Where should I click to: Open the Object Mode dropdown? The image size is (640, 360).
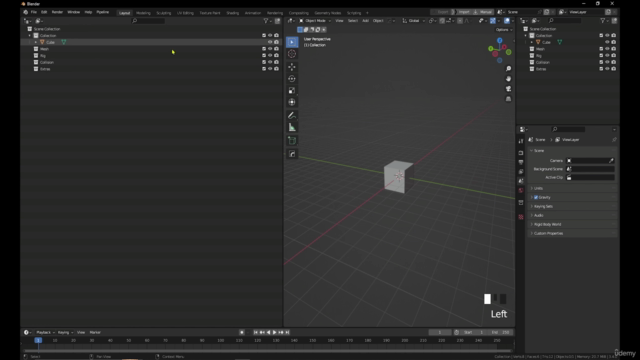(315, 21)
